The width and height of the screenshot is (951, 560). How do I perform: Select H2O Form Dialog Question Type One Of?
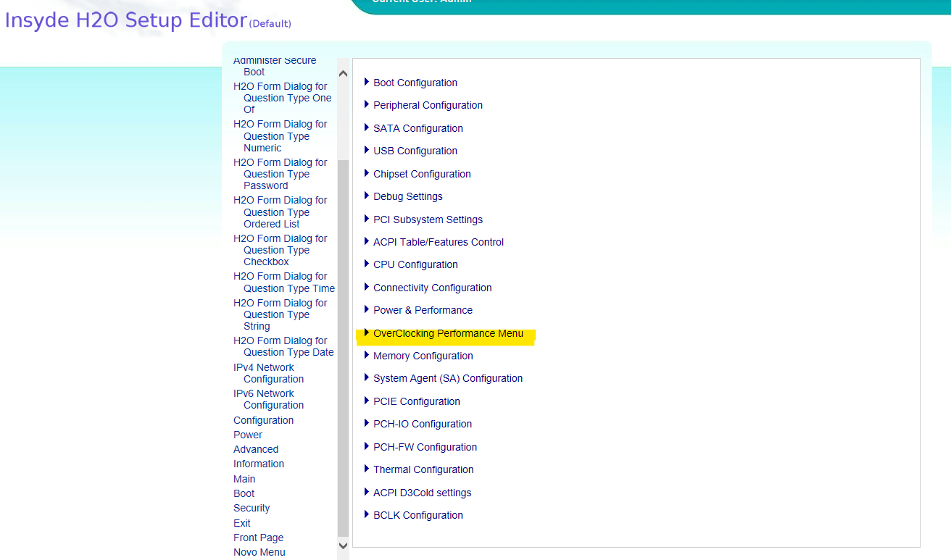283,98
